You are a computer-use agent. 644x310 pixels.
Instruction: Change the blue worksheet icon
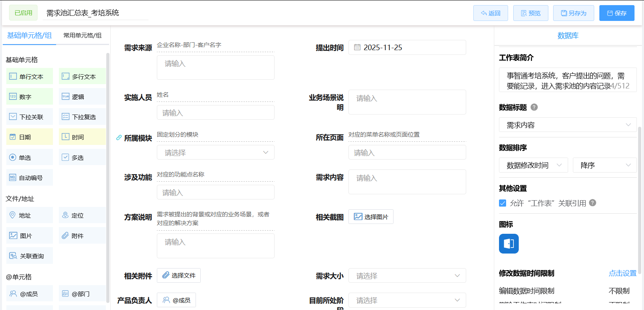509,244
